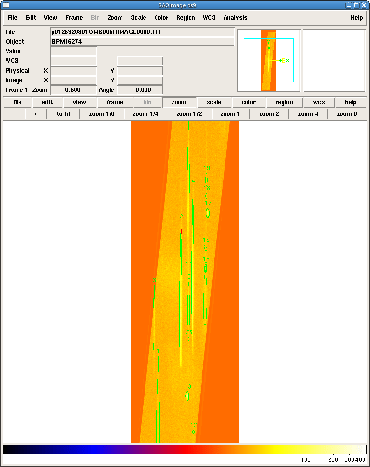Click the 'zoom 4' button

[x=308, y=114]
